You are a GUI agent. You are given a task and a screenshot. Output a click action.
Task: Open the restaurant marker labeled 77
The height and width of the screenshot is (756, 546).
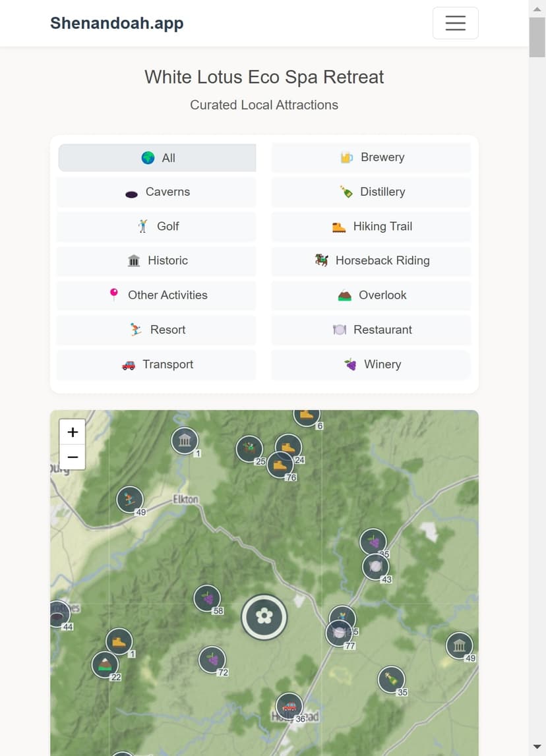tap(339, 633)
